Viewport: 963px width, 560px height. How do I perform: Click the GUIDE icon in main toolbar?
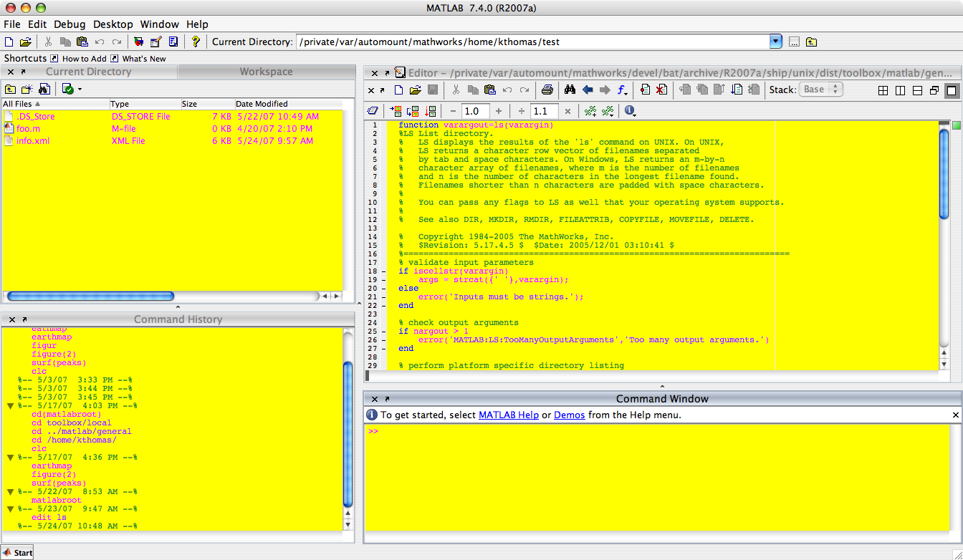pos(155,42)
